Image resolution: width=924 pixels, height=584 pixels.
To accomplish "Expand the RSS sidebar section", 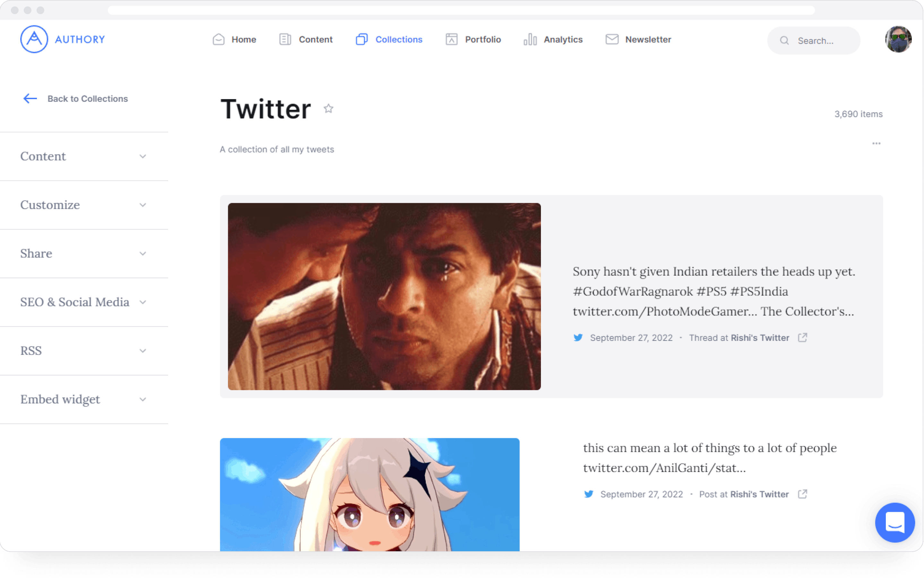I will (84, 351).
